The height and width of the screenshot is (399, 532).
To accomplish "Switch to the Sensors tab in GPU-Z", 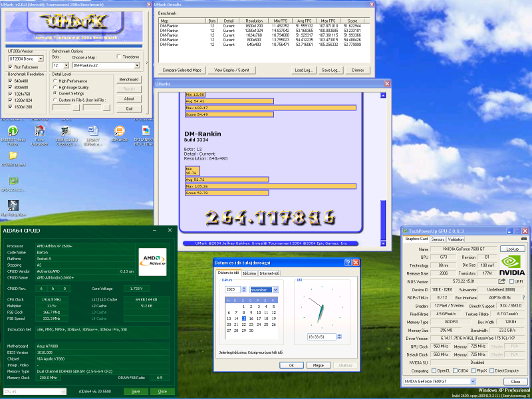I will point(438,239).
